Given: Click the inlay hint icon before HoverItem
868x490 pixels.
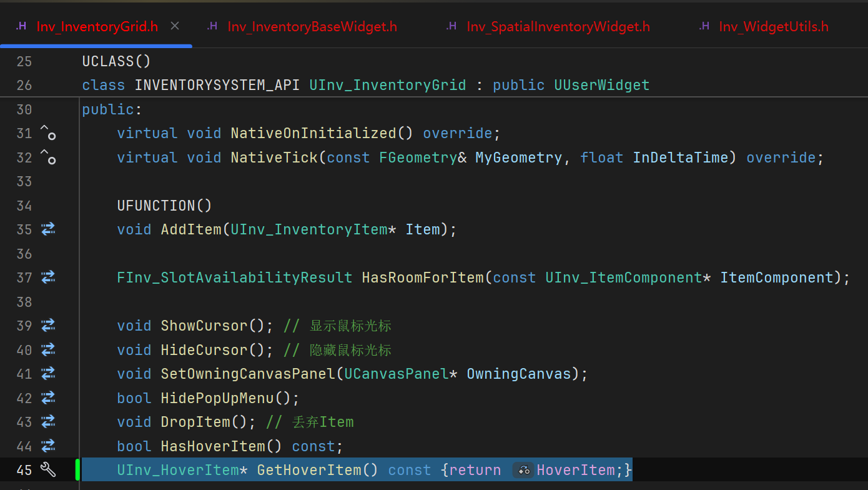Looking at the screenshot, I should (523, 470).
